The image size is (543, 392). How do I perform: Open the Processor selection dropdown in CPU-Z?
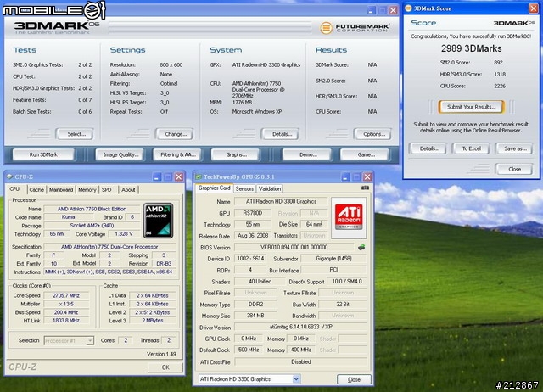(x=90, y=341)
